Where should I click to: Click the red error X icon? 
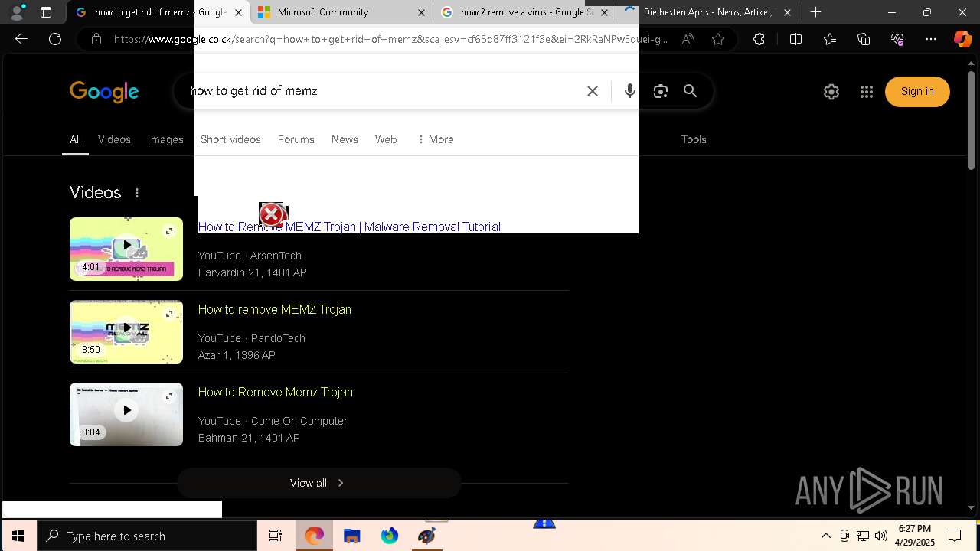click(x=271, y=215)
